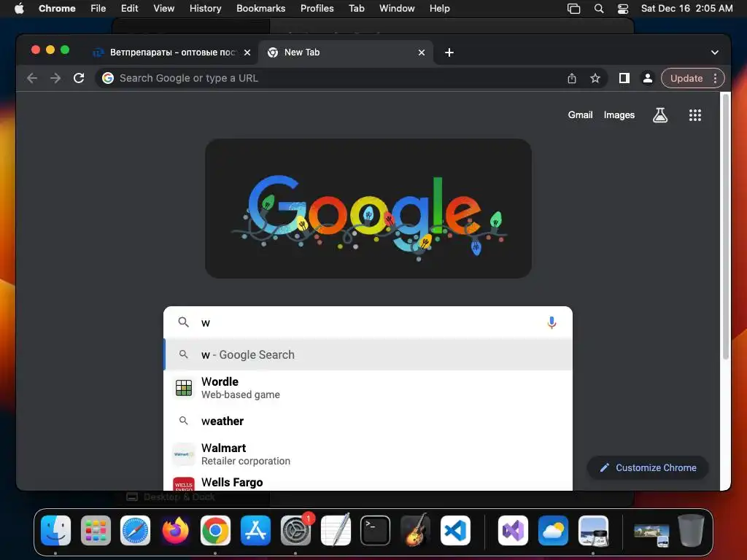The height and width of the screenshot is (560, 747).
Task: Click the date and time in menu bar
Action: 686,9
